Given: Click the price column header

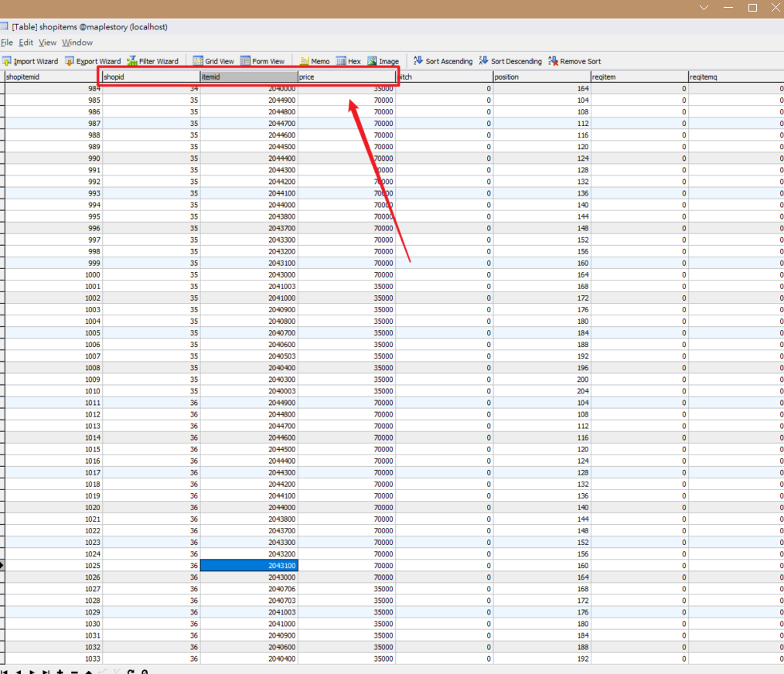Looking at the screenshot, I should click(x=346, y=77).
